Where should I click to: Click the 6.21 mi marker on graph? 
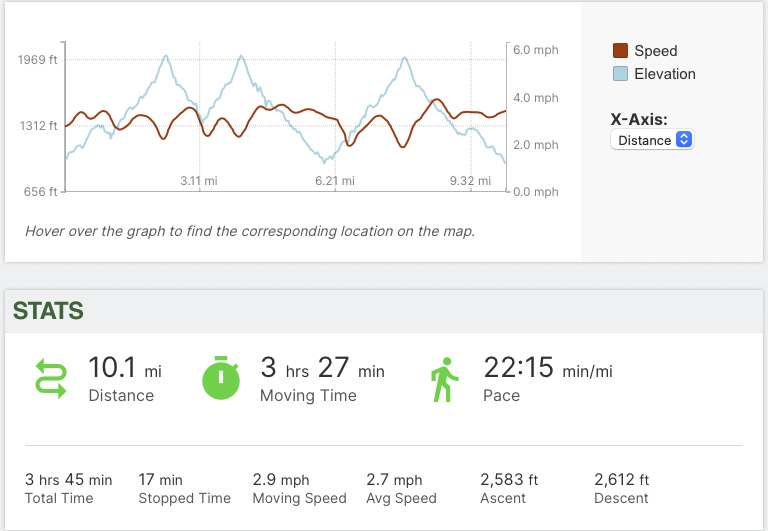click(x=335, y=181)
